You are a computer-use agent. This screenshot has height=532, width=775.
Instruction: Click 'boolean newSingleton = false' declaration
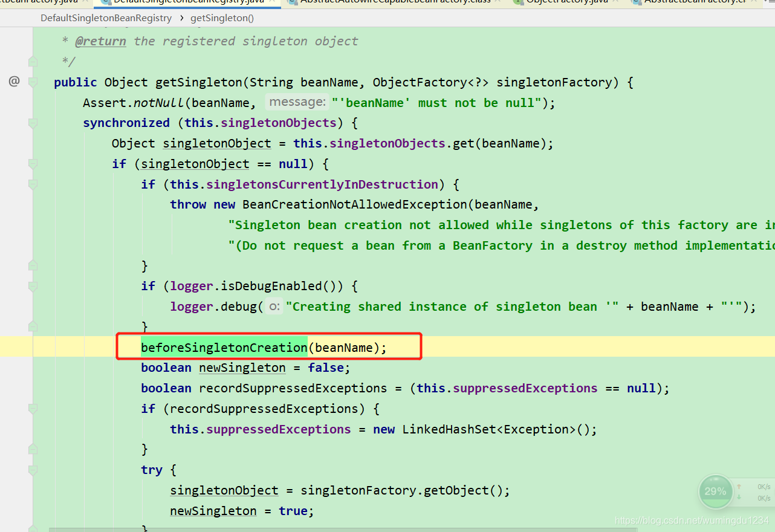pos(245,368)
